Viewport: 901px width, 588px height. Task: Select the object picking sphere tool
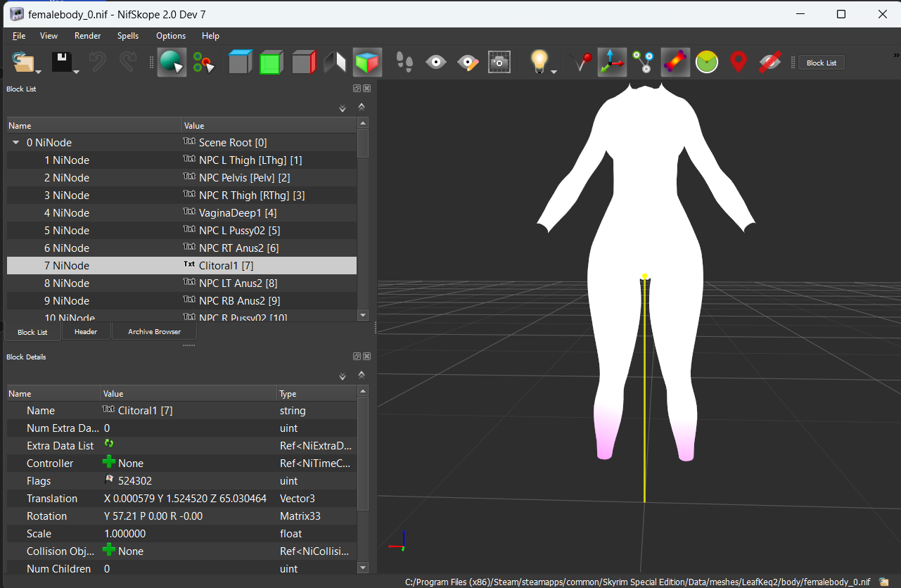click(x=172, y=63)
